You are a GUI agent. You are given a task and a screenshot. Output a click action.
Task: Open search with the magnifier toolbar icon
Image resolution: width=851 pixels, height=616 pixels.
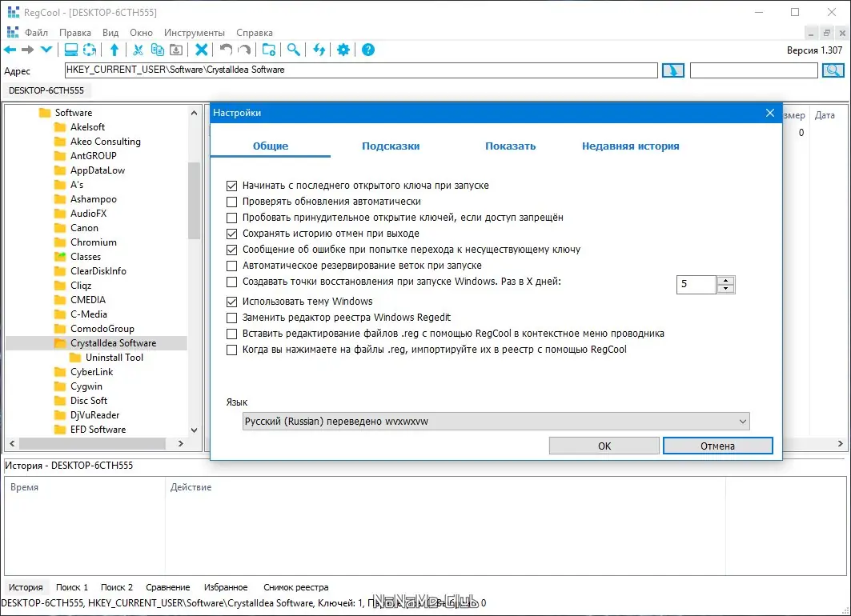click(x=294, y=50)
